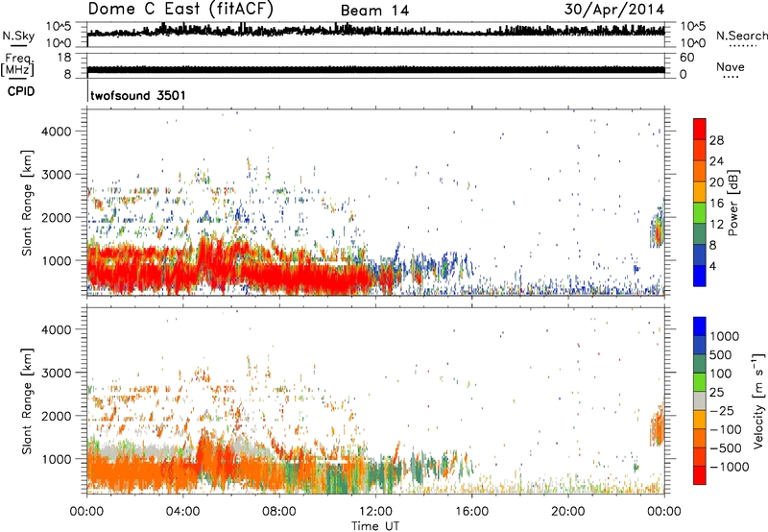
Task: Click the '-1000' tick on velocity colorbar
Action: (730, 467)
